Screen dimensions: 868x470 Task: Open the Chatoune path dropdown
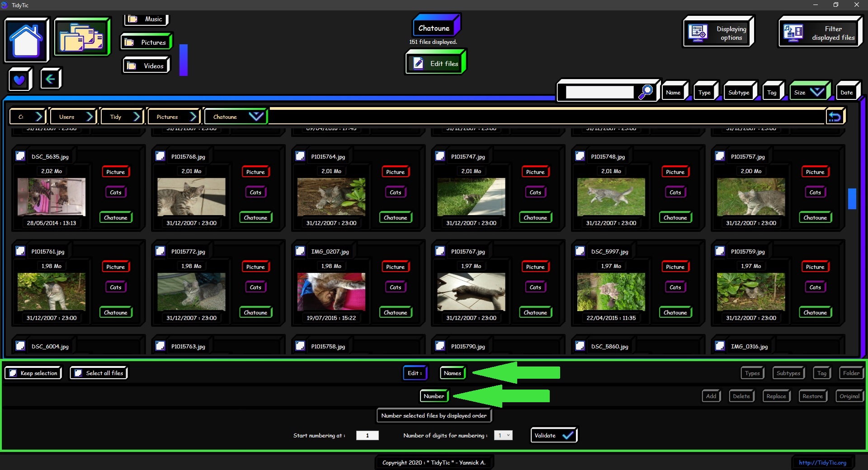coord(256,117)
